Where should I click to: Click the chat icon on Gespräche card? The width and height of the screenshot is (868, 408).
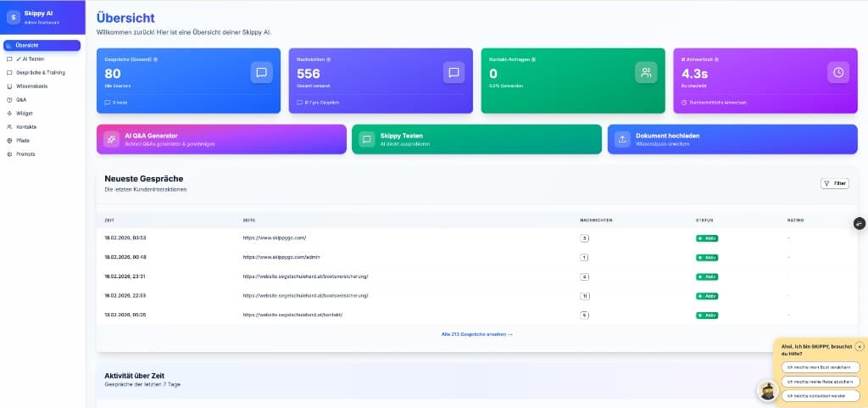[x=261, y=73]
